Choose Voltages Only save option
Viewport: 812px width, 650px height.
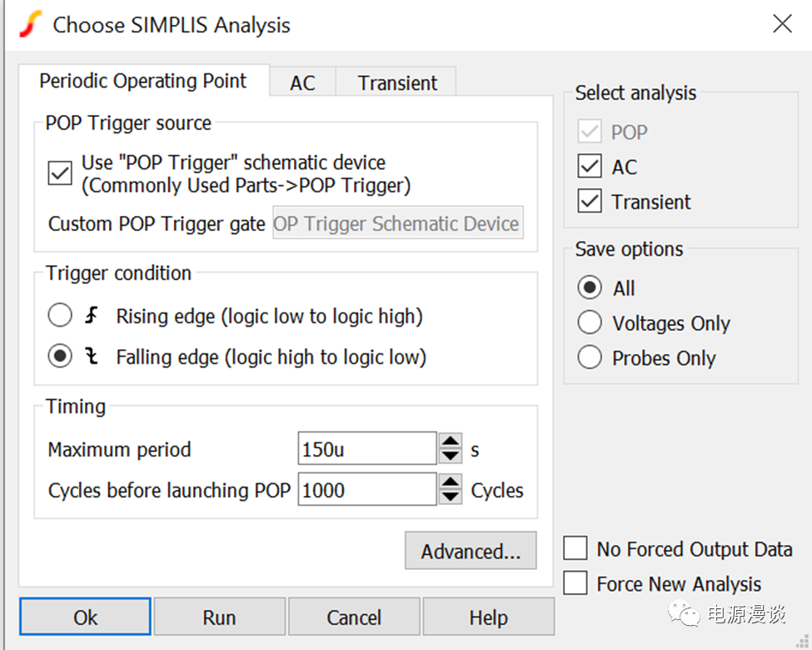[590, 323]
